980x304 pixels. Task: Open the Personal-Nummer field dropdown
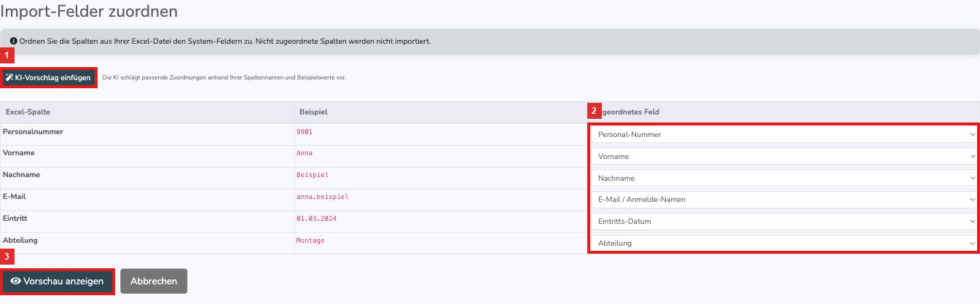point(784,134)
